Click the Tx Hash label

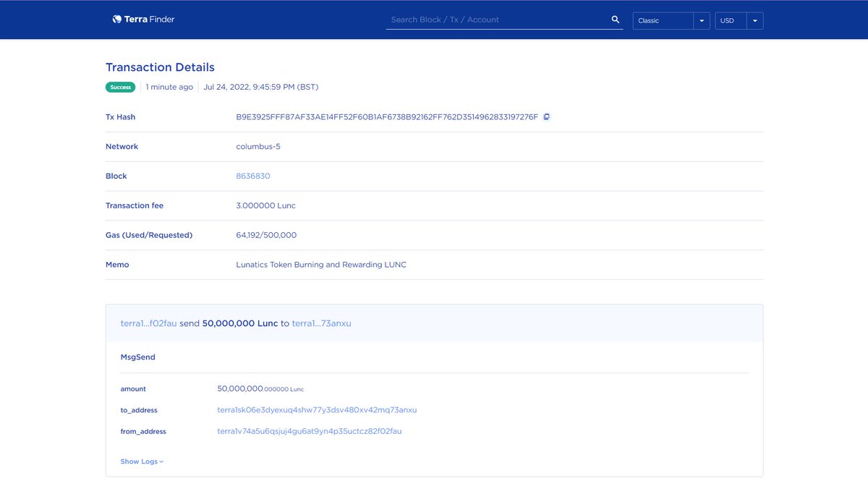pos(120,117)
